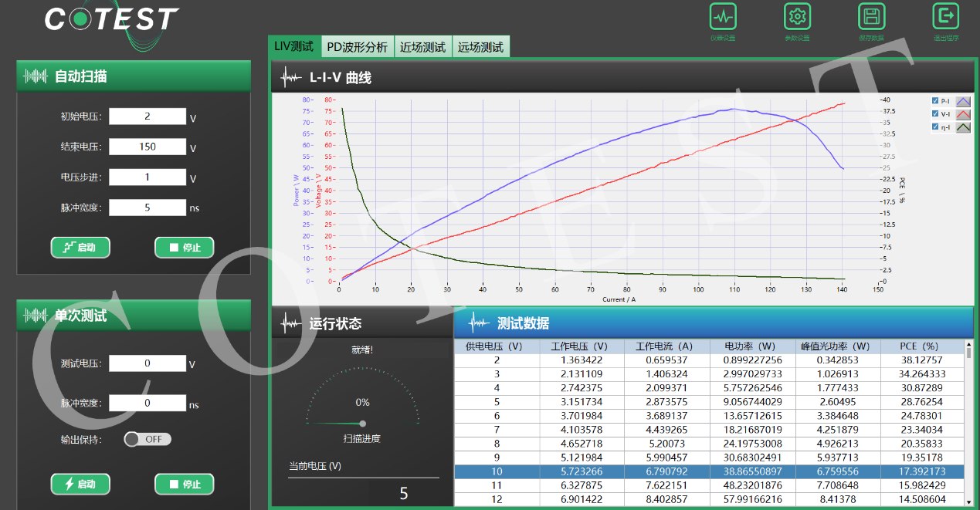Click the COTEST logo
The height and width of the screenshot is (510, 980).
(x=112, y=21)
